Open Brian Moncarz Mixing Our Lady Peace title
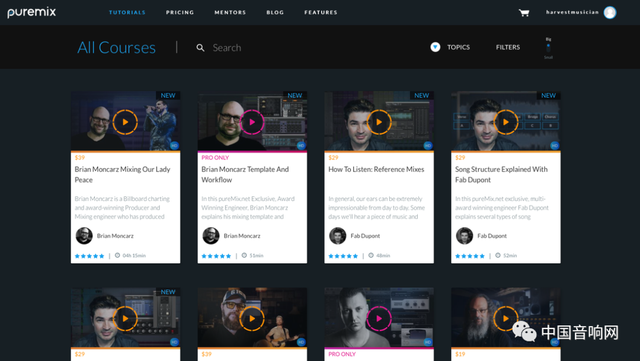Viewport: 640px width, 361px height. 122,174
